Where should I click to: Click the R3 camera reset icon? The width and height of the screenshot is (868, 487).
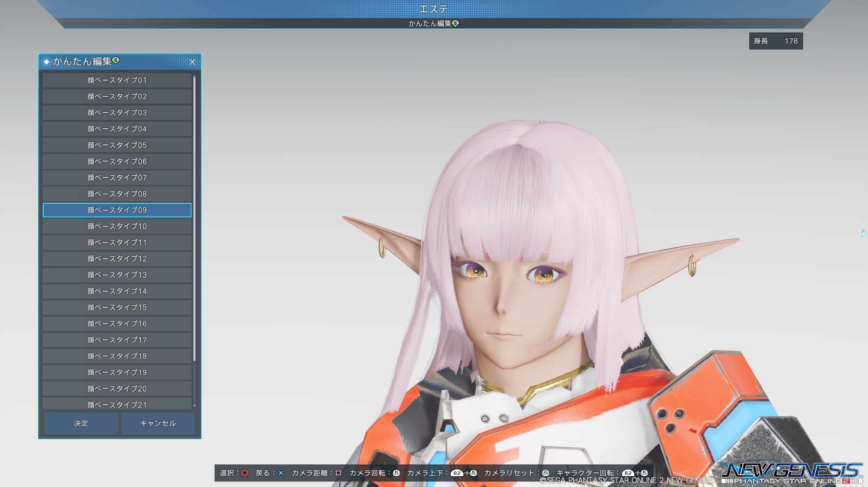click(545, 473)
